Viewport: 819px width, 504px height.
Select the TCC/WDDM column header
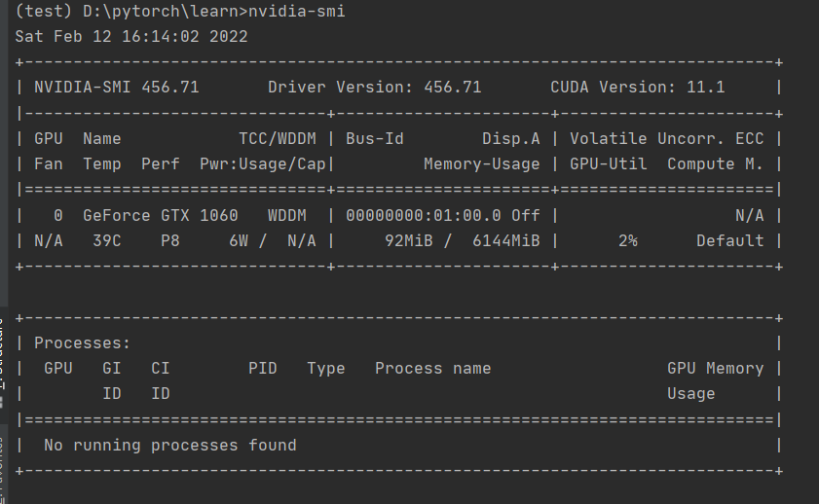[x=278, y=139]
